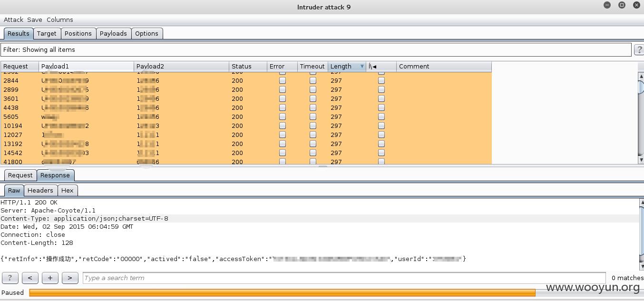Select the Headers view tab
Screen dimensions: 644x301
point(40,190)
